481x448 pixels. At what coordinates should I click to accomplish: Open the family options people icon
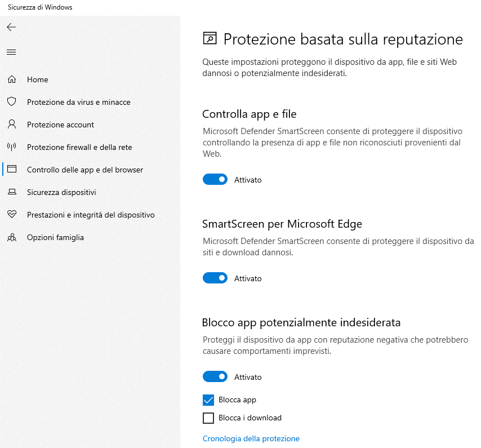(12, 237)
